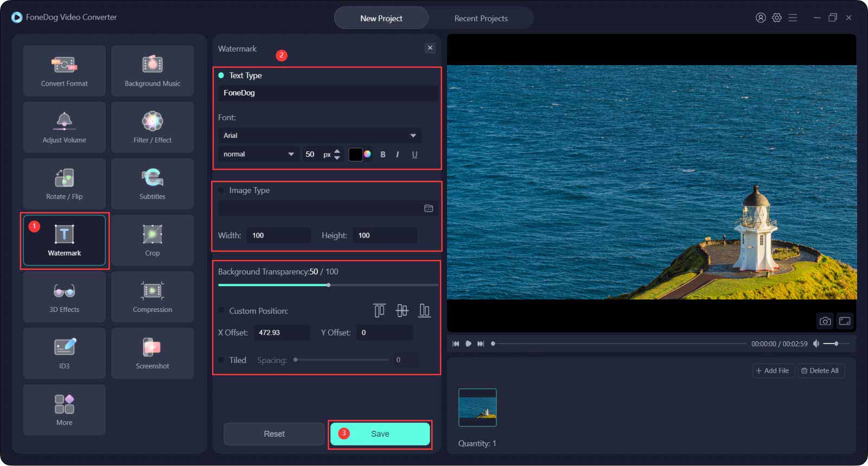Open the 3D Effects tool
Image resolution: width=868 pixels, height=466 pixels.
coord(64,297)
